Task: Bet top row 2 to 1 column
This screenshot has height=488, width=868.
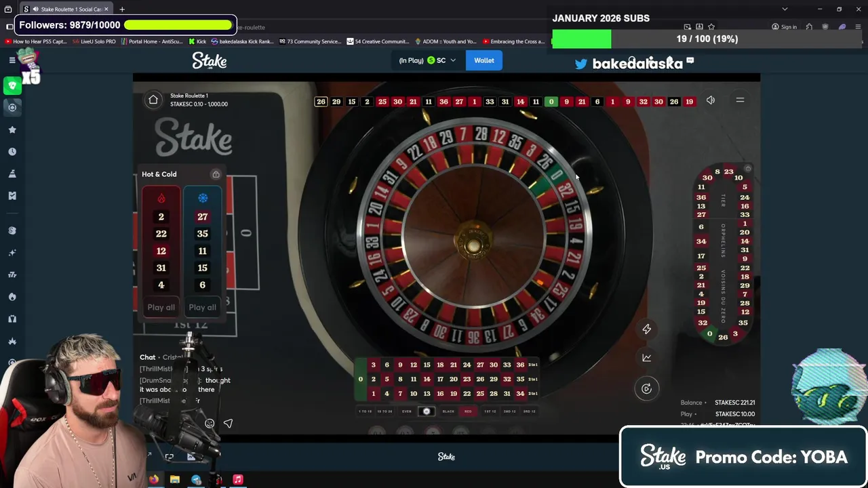Action: [533, 365]
